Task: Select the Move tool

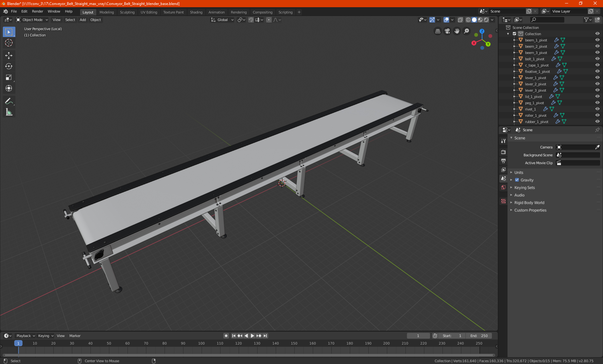Action: [9, 56]
